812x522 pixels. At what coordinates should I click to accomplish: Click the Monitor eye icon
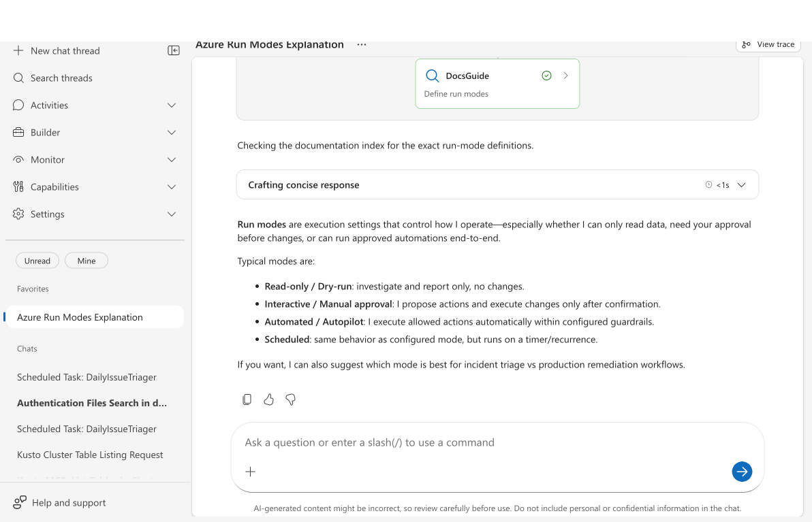(18, 159)
